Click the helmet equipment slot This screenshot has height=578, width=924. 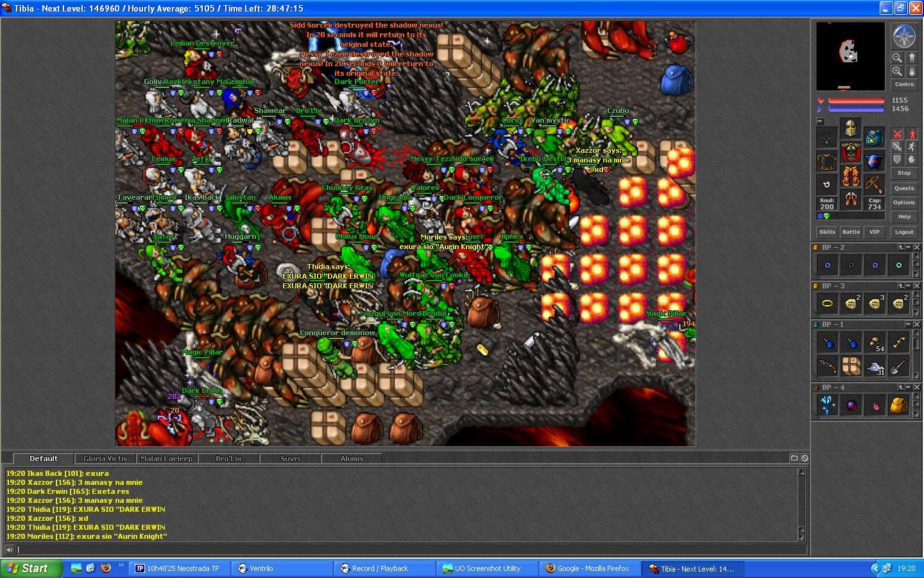[x=851, y=128]
